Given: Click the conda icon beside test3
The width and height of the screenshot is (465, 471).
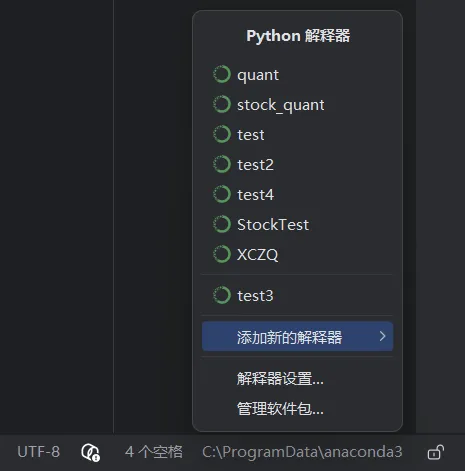Looking at the screenshot, I should pos(222,295).
